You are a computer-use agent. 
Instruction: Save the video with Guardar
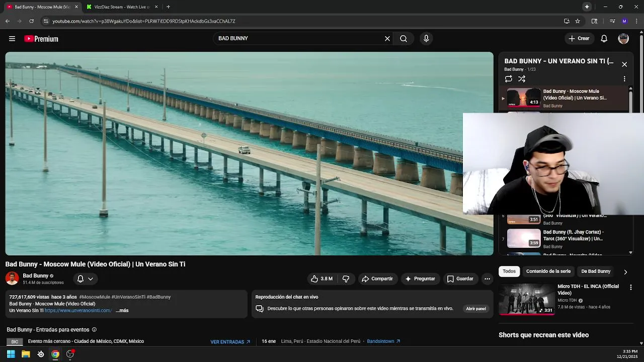pos(460,279)
